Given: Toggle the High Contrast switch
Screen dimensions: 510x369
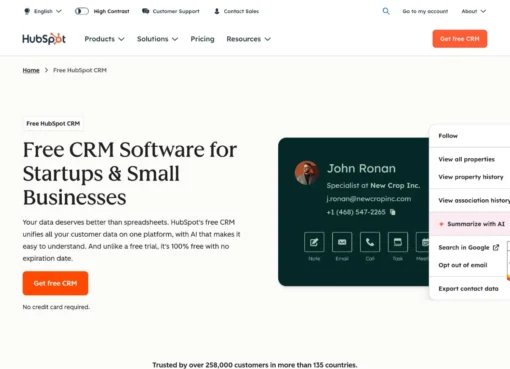Looking at the screenshot, I should [x=81, y=11].
